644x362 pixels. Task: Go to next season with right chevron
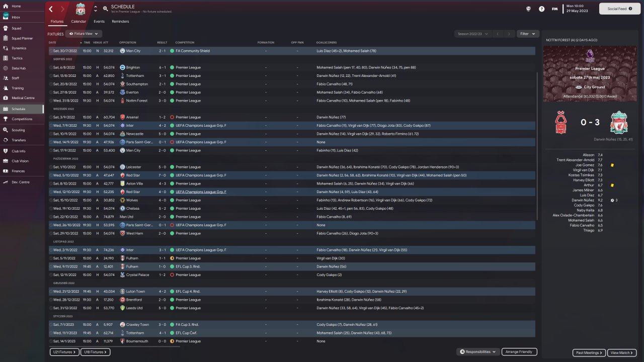pos(509,34)
